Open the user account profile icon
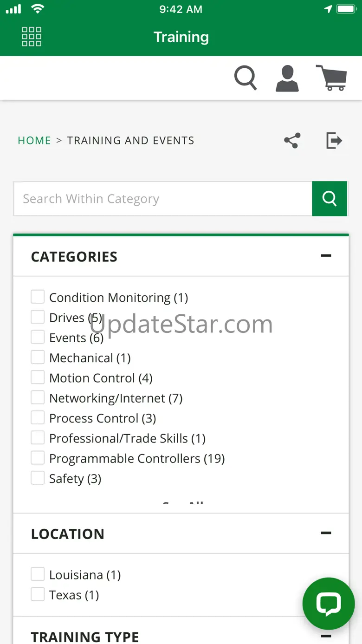 (287, 78)
